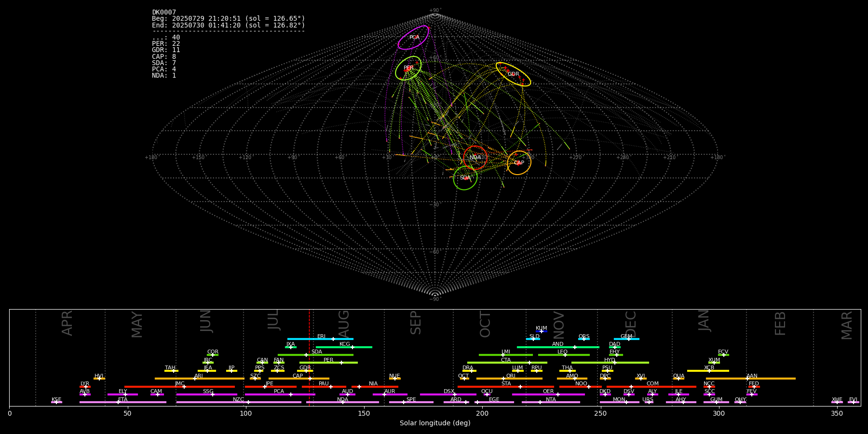Click the PAU shower bar in the timeline
This screenshot has height=434, width=868.
tap(324, 387)
